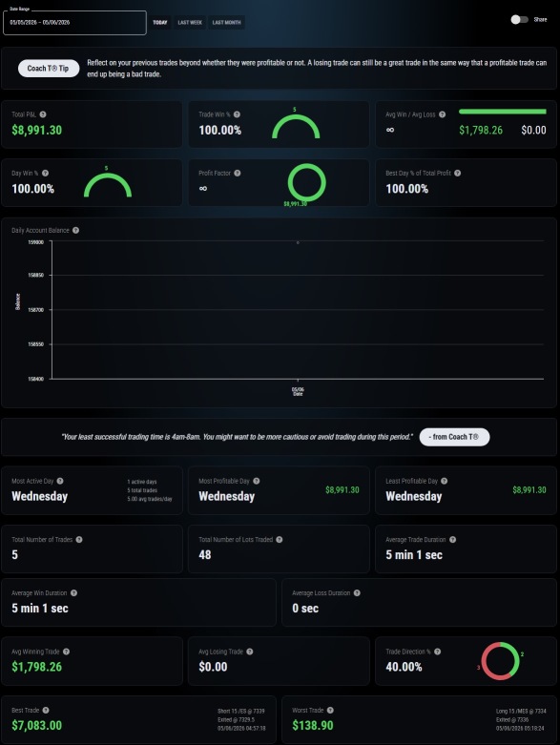Open help icon next to Least Profitable Day
Image resolution: width=560 pixels, height=745 pixels.
[x=445, y=481]
